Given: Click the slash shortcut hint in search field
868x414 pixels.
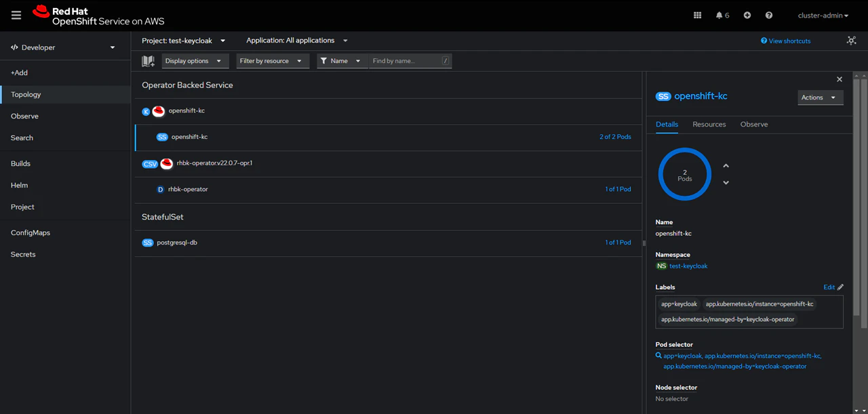Looking at the screenshot, I should (x=445, y=61).
